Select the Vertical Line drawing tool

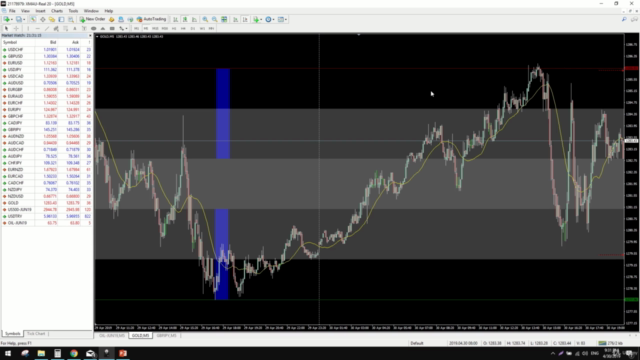point(28,29)
